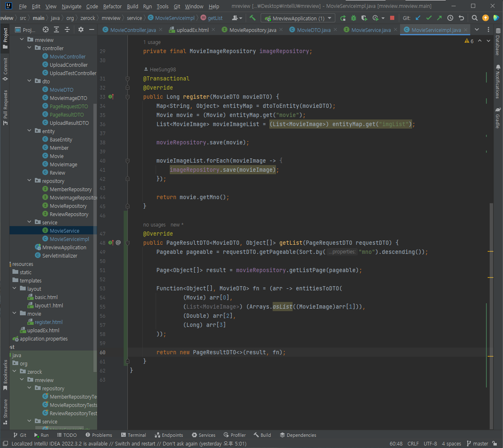Collapse the controller folder in project tree
The height and width of the screenshot is (448, 503).
(x=29, y=48)
